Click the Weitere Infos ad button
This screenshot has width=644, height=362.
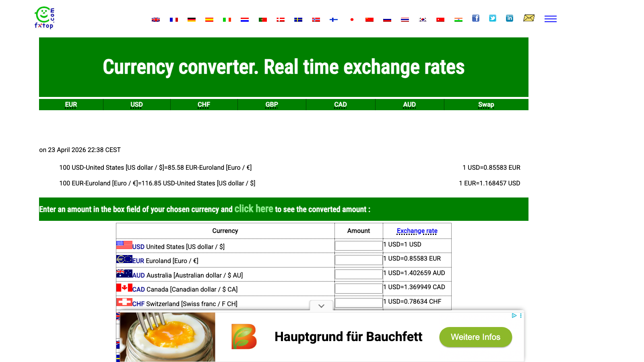click(475, 337)
